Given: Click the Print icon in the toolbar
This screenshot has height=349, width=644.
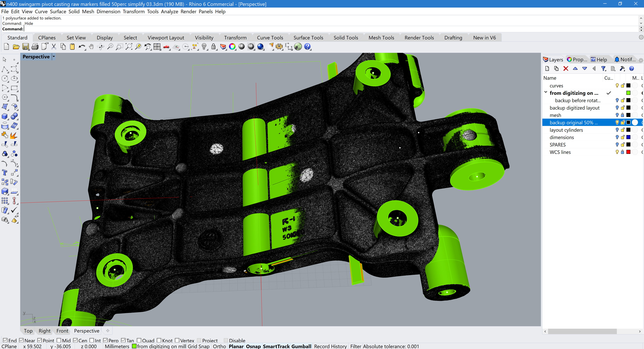Looking at the screenshot, I should 35,46.
